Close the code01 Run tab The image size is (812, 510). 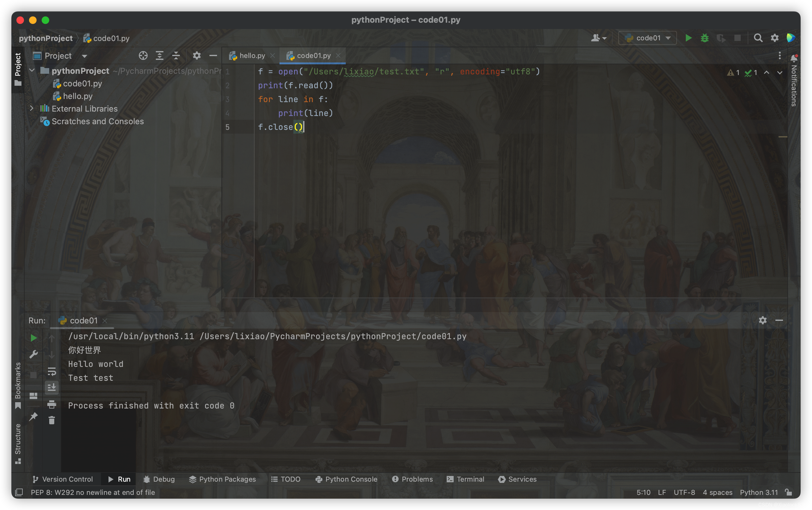105,321
